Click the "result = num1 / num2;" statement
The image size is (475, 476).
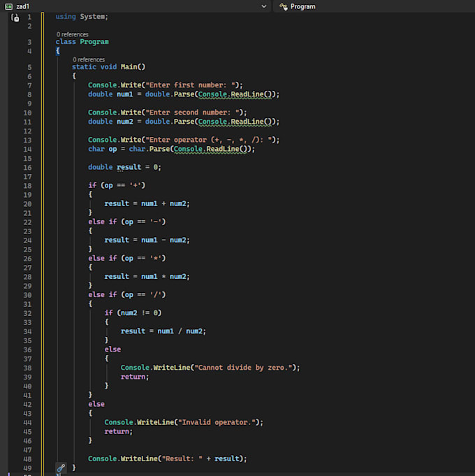point(163,331)
